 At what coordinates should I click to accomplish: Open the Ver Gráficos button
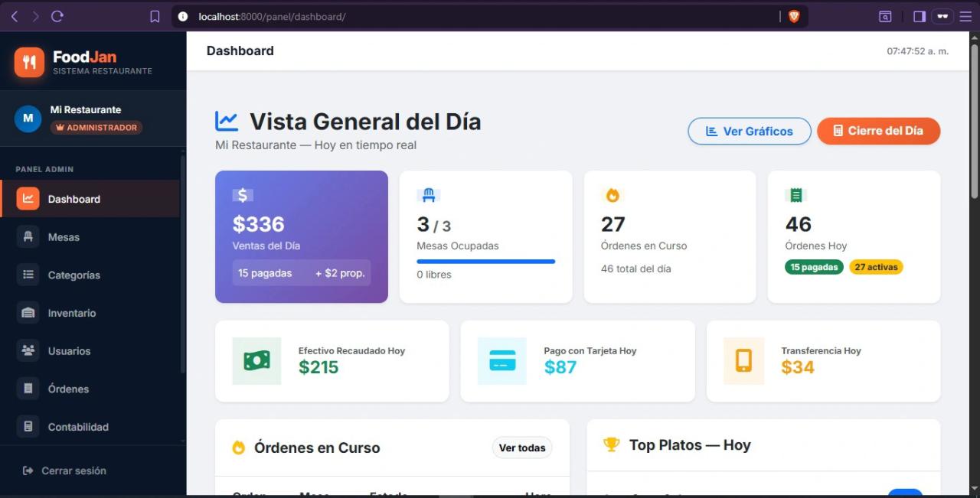pos(750,131)
